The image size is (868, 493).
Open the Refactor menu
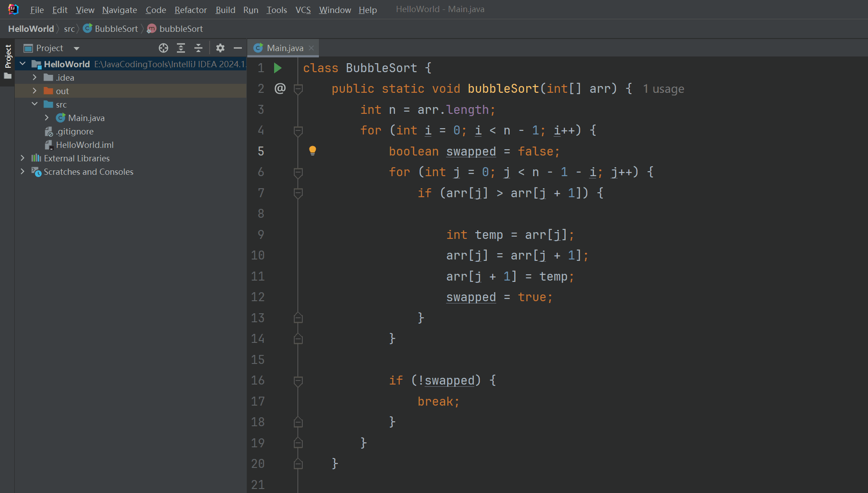[x=190, y=10]
